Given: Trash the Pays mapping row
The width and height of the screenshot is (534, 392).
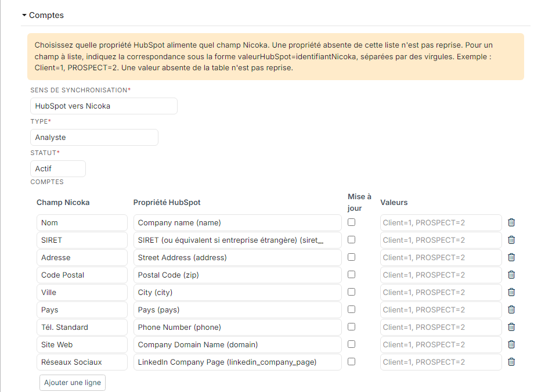Looking at the screenshot, I should click(511, 310).
